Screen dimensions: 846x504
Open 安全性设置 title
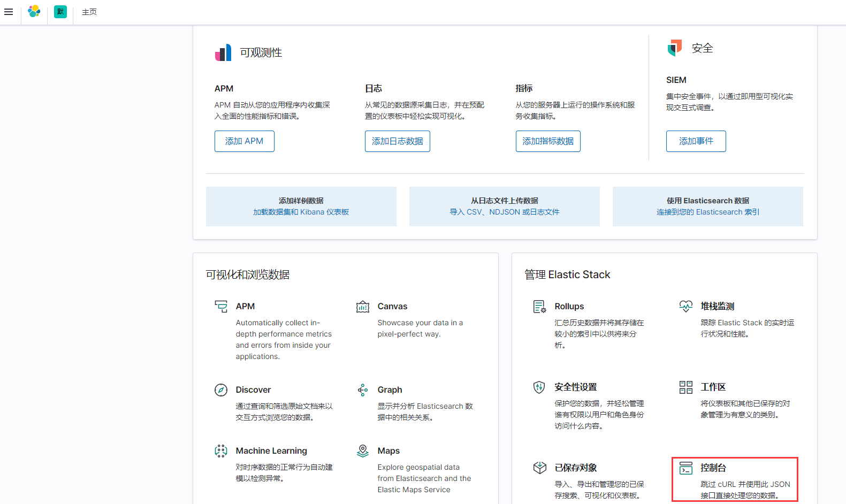[576, 387]
